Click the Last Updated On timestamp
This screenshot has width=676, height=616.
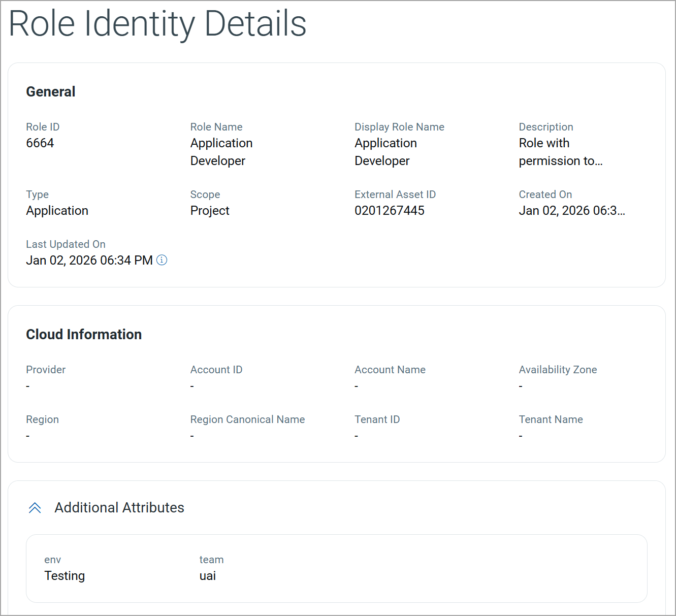click(x=89, y=261)
